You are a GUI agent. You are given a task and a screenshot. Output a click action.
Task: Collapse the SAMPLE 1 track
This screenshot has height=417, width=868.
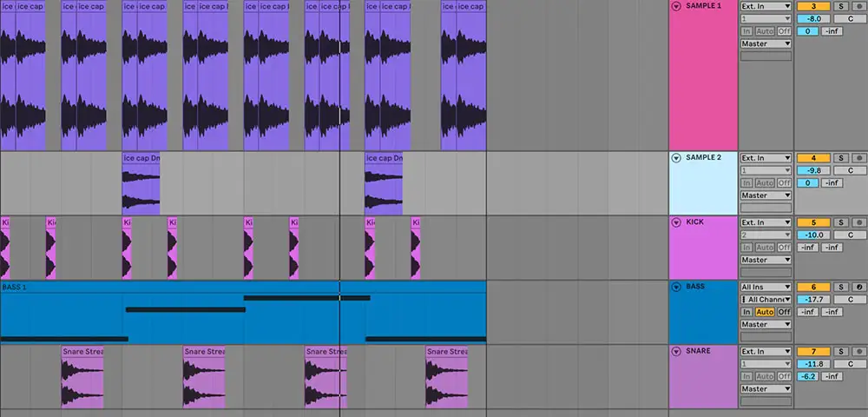[677, 6]
